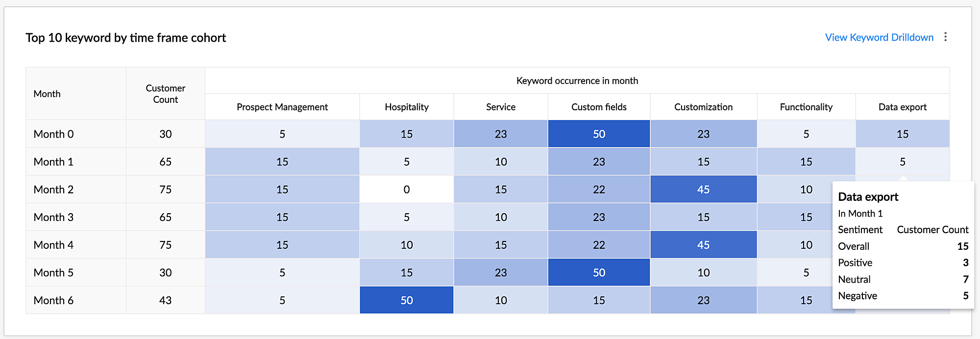Click the Customization 45 cell in Month 4
This screenshot has width=980, height=339.
703,245
